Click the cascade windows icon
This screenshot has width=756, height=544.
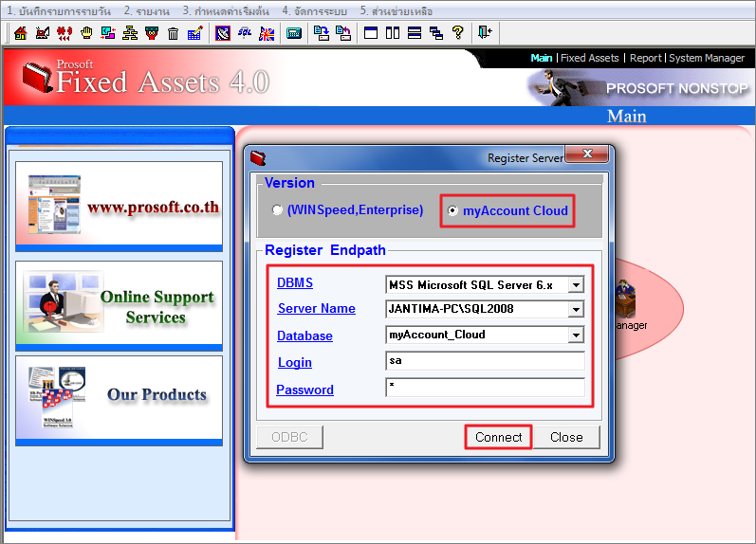(x=436, y=33)
